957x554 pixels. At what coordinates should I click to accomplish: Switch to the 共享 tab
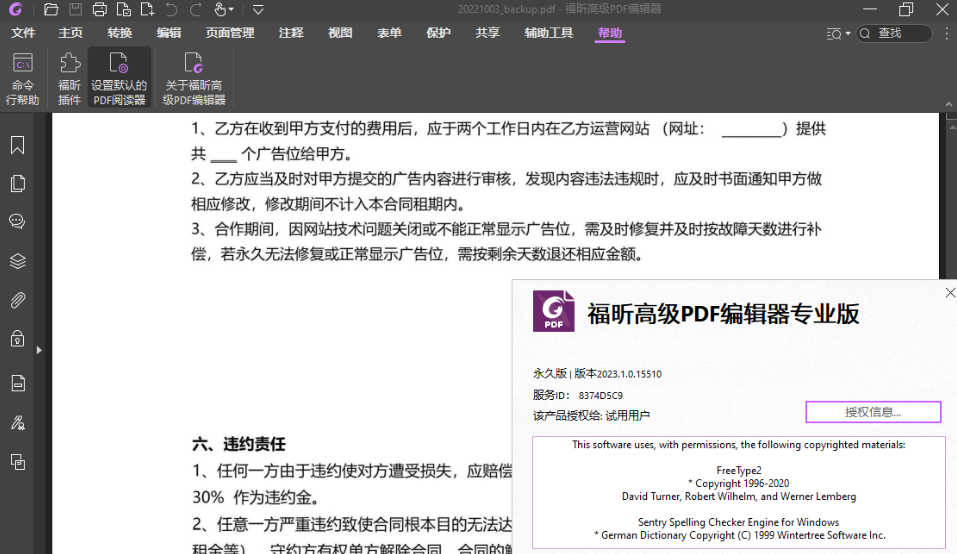[488, 33]
